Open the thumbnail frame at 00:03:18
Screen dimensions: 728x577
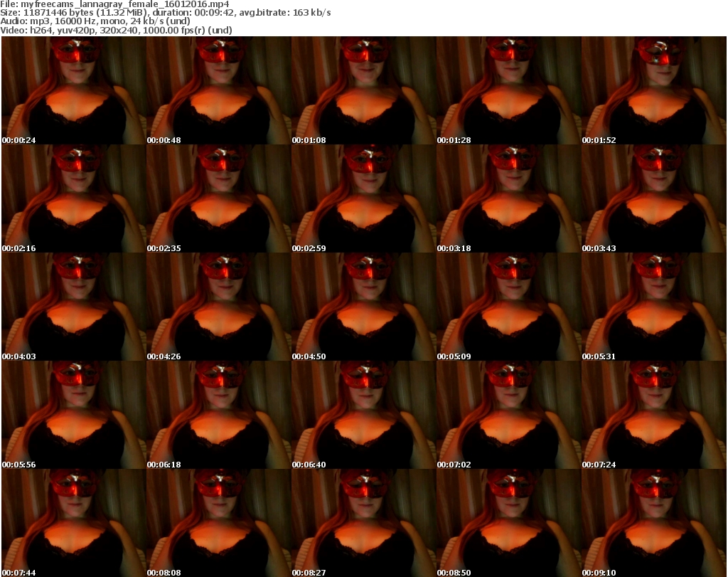click(x=509, y=198)
